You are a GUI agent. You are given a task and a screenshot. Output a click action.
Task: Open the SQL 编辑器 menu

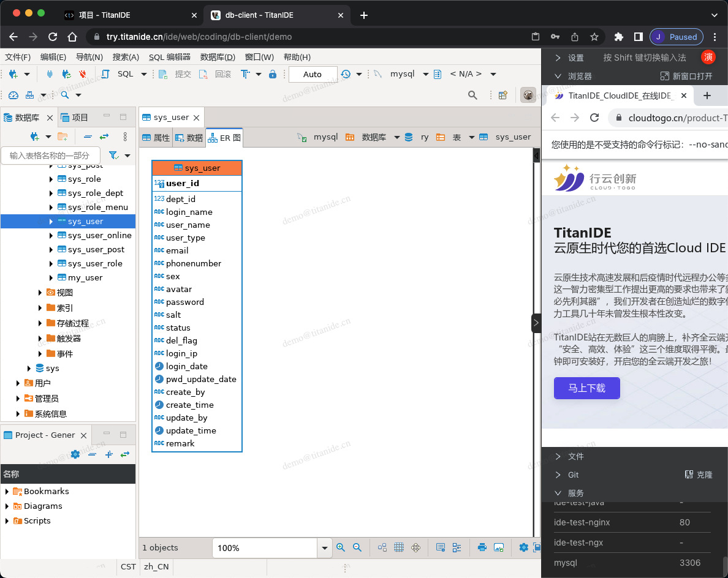(169, 57)
